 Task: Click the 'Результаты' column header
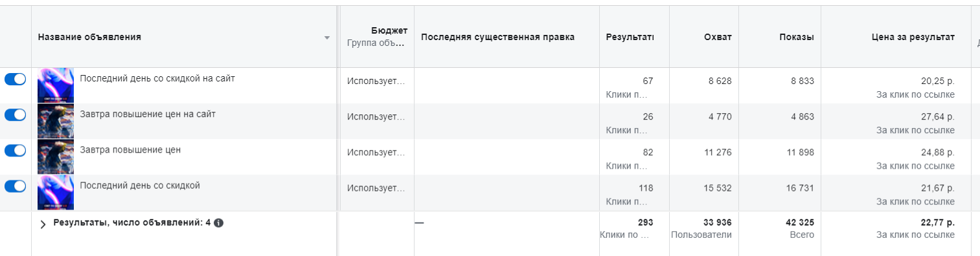point(630,37)
